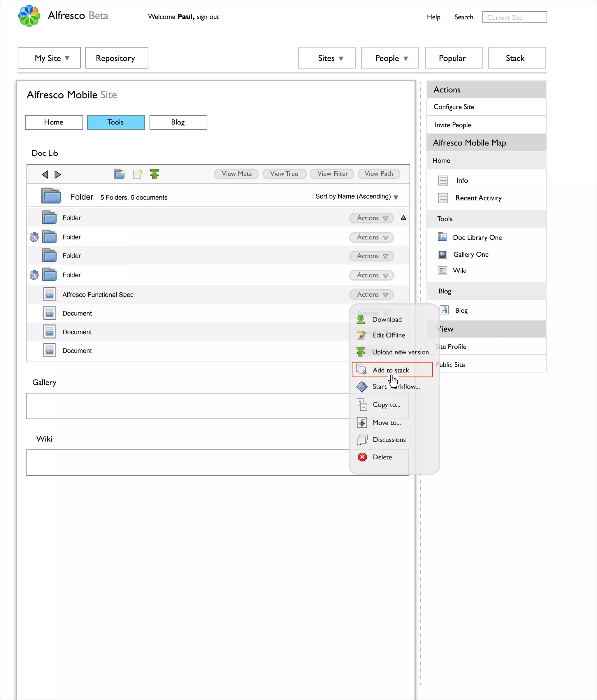Open the Stack button

517,58
